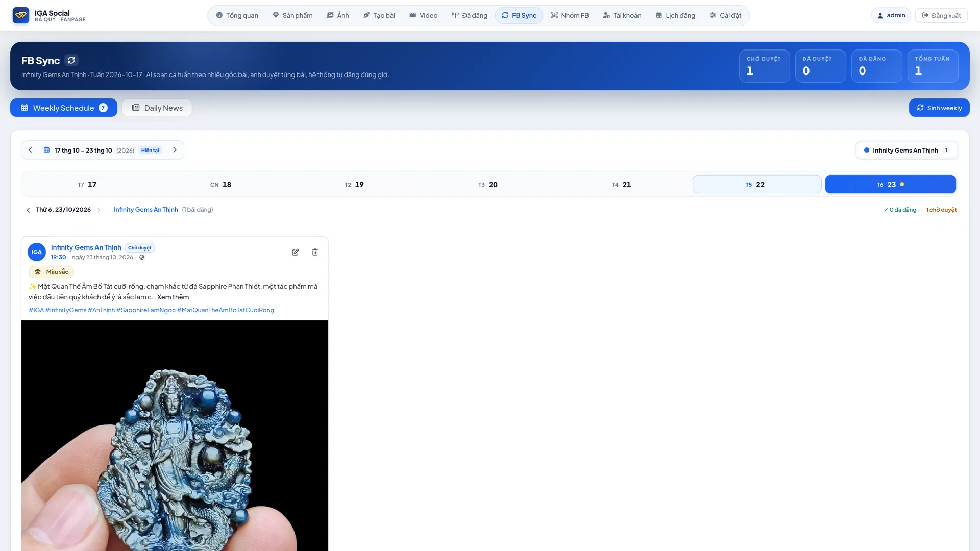Click the refresh icon beside FB Sync title
Screen dimensions: 980x551
tap(71, 60)
